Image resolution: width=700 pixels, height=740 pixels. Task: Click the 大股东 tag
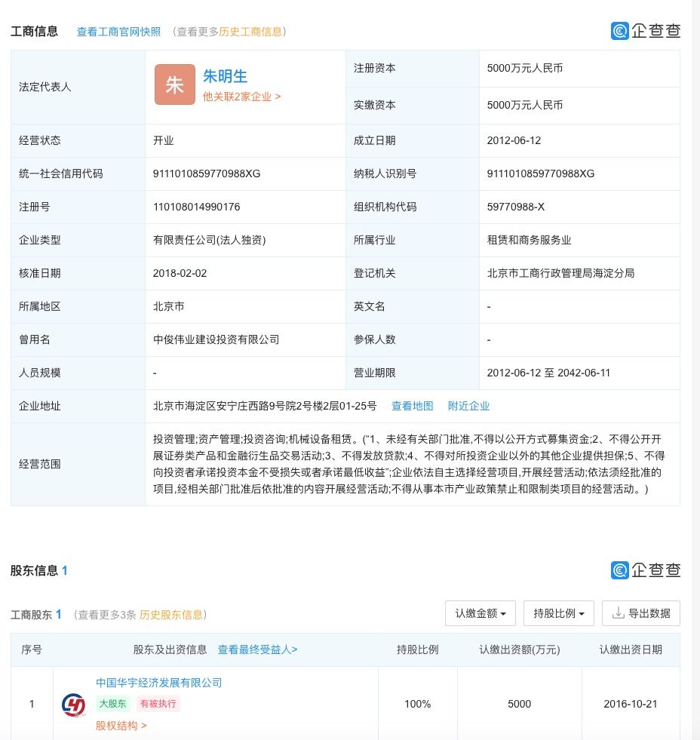click(113, 704)
